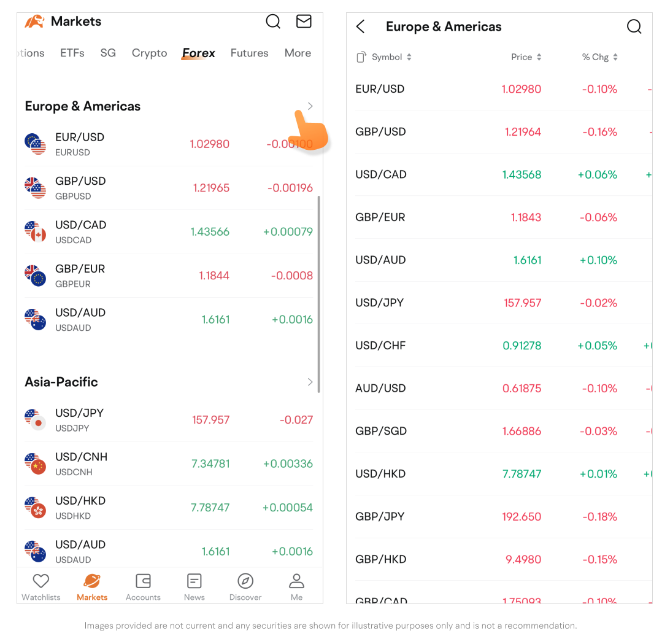The height and width of the screenshot is (644, 662).
Task: Open the messages envelope icon
Action: (x=304, y=22)
